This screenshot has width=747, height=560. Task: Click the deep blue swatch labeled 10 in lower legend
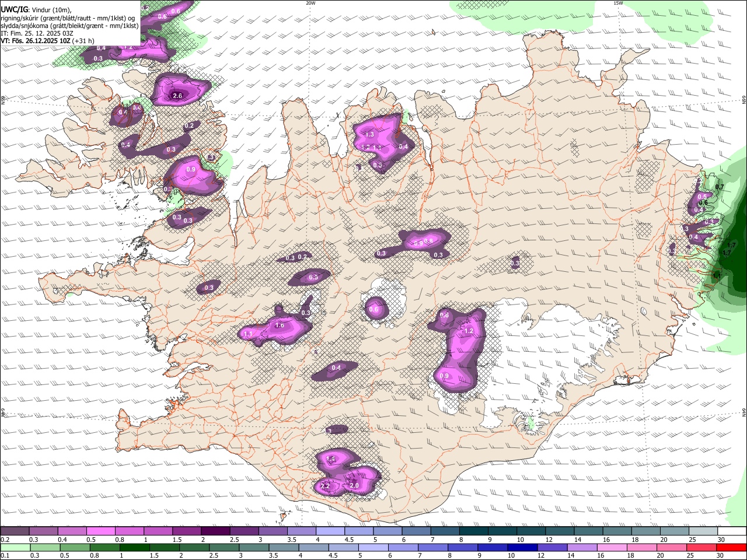[522, 548]
